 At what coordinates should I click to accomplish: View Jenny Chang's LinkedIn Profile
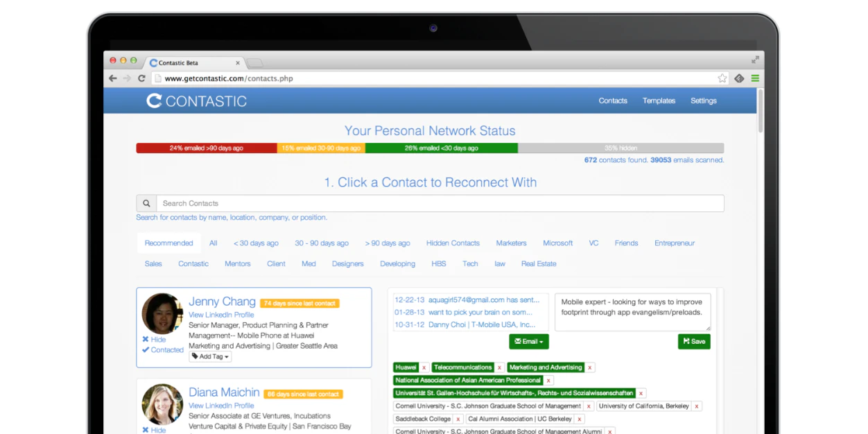pyautogui.click(x=221, y=315)
